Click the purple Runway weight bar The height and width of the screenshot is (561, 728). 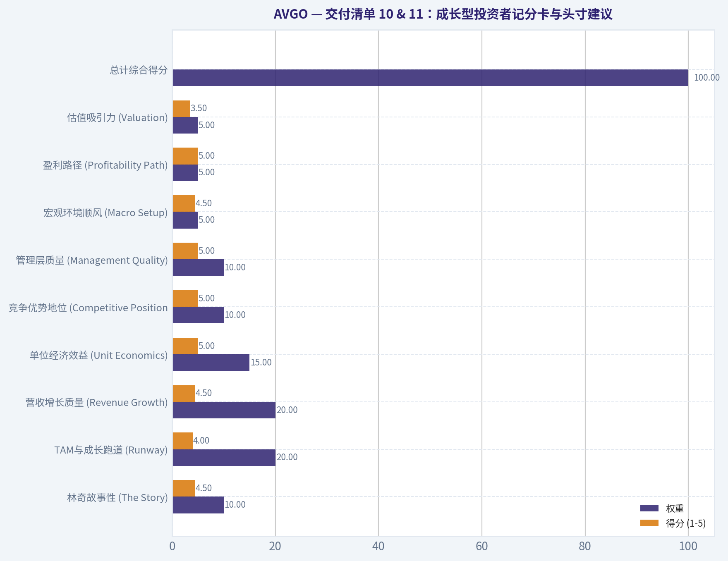click(224, 458)
